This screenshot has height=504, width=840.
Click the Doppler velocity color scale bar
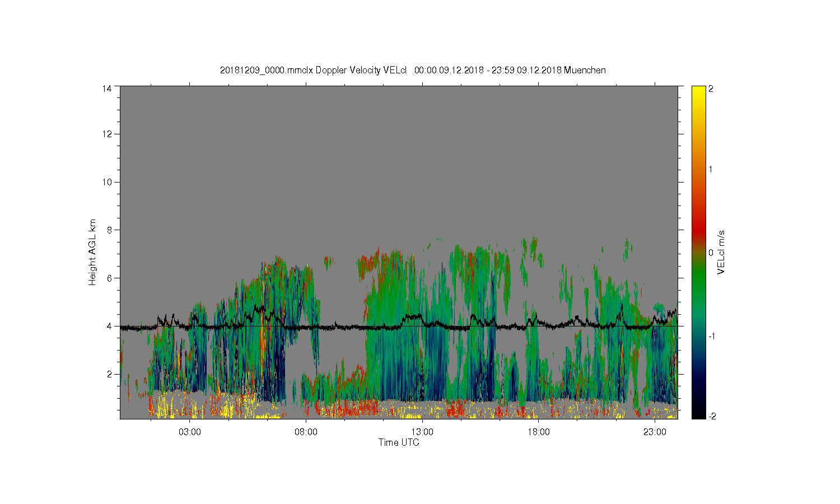tap(698, 252)
